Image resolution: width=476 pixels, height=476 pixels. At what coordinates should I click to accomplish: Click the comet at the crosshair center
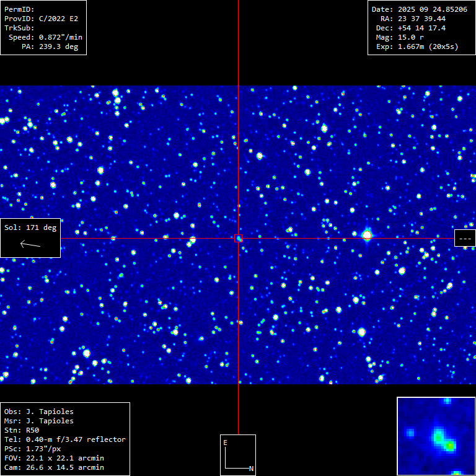pyautogui.click(x=239, y=238)
